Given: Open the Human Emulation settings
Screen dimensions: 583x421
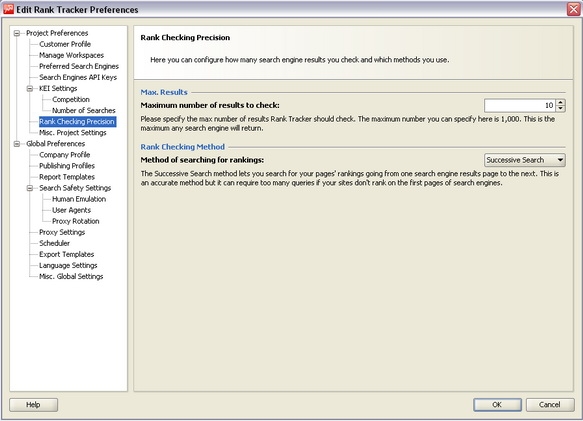Looking at the screenshot, I should tap(79, 199).
